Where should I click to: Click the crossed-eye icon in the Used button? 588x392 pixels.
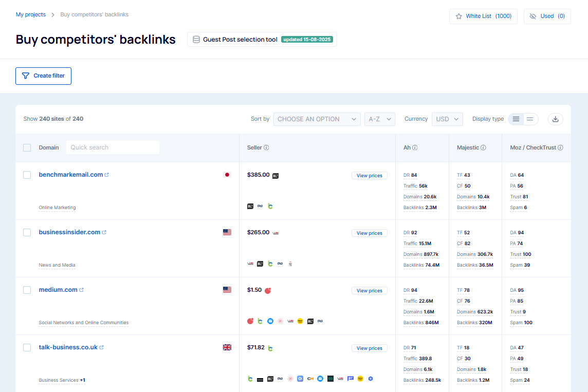click(533, 16)
